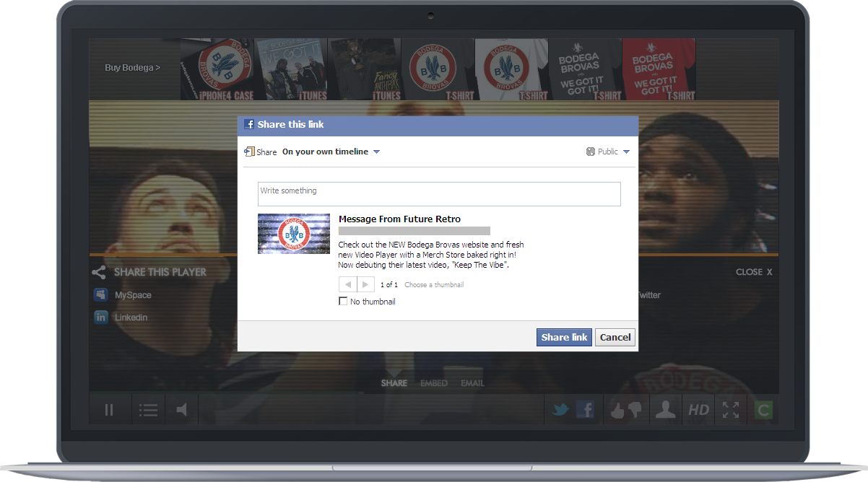This screenshot has height=482, width=868.
Task: Open the Public privacy dropdown
Action: pos(608,152)
